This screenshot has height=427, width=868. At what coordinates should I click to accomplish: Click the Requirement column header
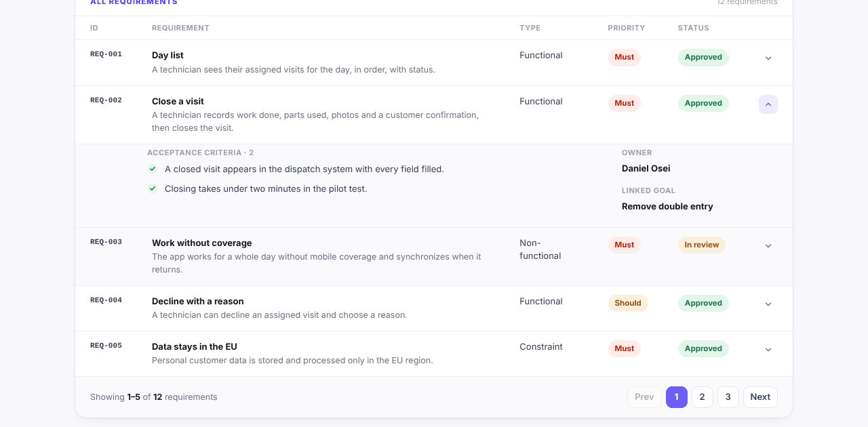pyautogui.click(x=180, y=28)
